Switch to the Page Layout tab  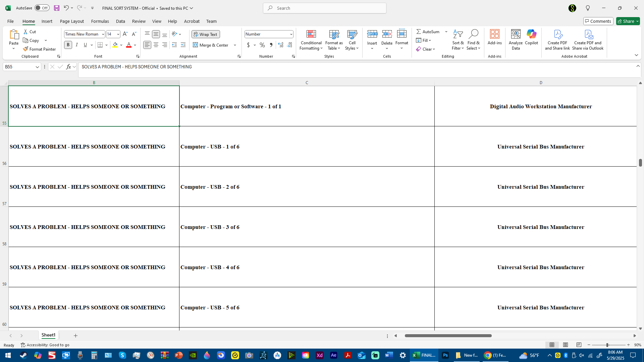click(72, 21)
